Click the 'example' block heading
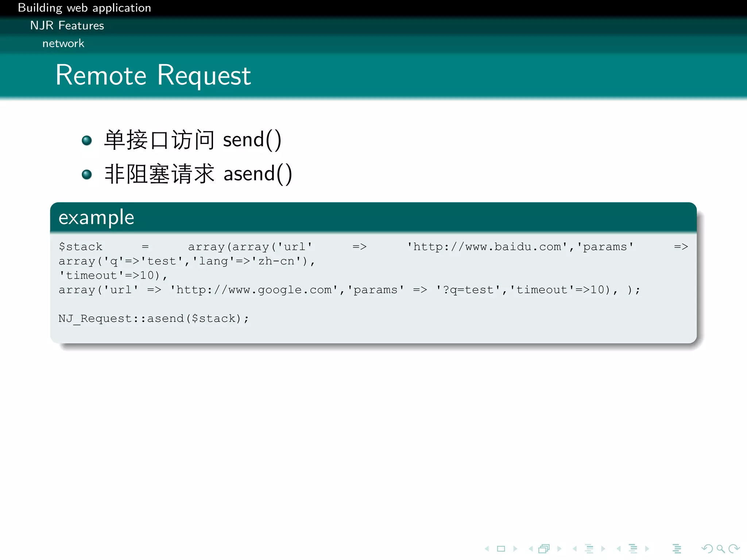This screenshot has height=560, width=747. coord(96,218)
